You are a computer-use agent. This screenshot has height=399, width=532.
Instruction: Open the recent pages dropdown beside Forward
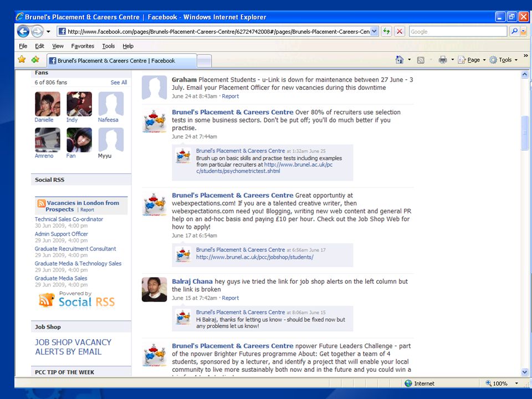(x=48, y=32)
